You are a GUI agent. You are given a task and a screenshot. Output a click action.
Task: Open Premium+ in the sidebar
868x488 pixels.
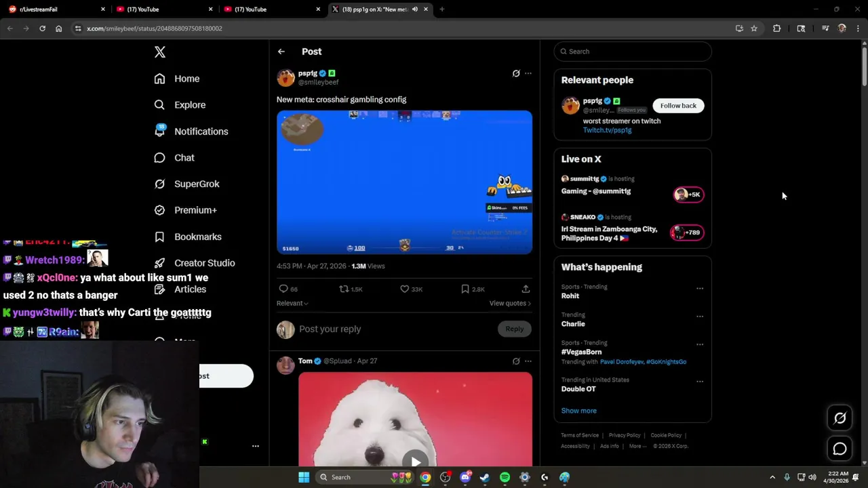coord(185,210)
